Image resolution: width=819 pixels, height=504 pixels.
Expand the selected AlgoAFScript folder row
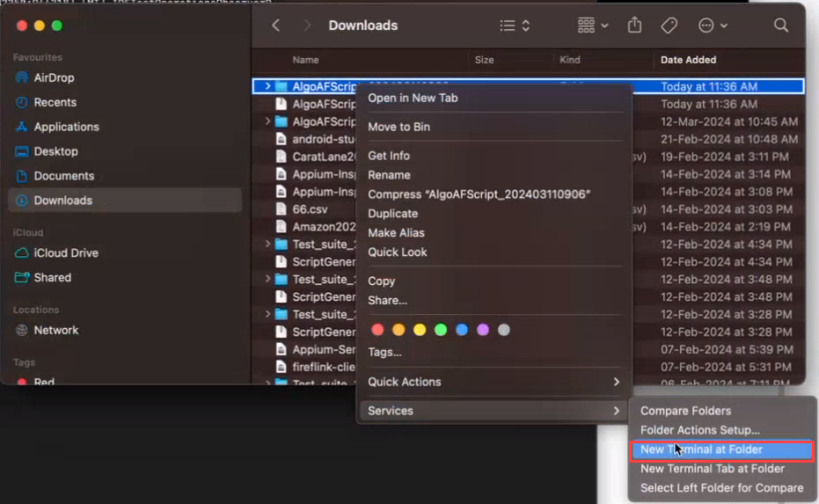click(x=267, y=86)
